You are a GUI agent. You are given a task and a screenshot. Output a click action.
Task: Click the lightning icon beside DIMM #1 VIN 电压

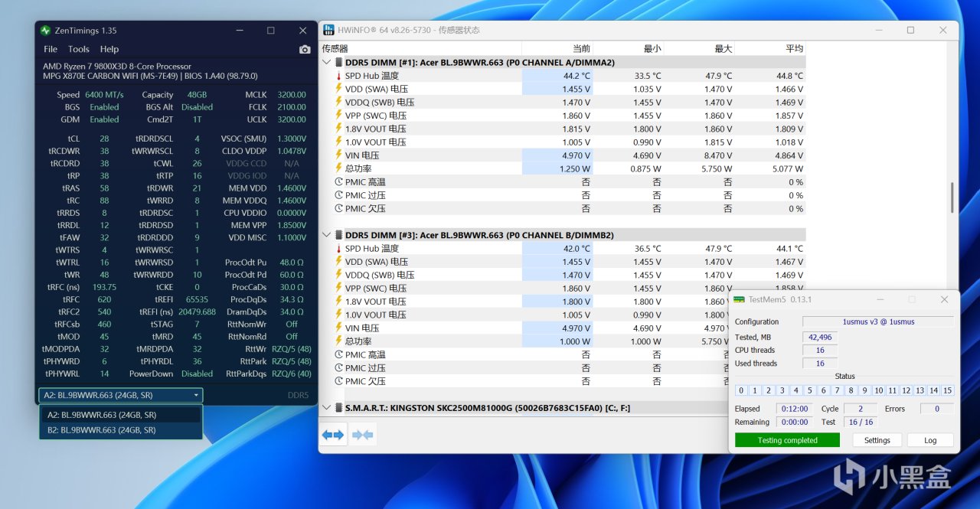point(338,155)
